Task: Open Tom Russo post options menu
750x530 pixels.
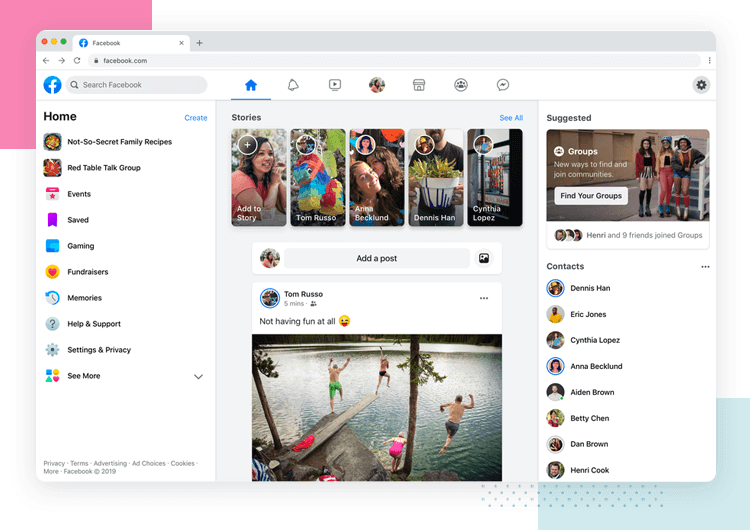Action: tap(484, 298)
